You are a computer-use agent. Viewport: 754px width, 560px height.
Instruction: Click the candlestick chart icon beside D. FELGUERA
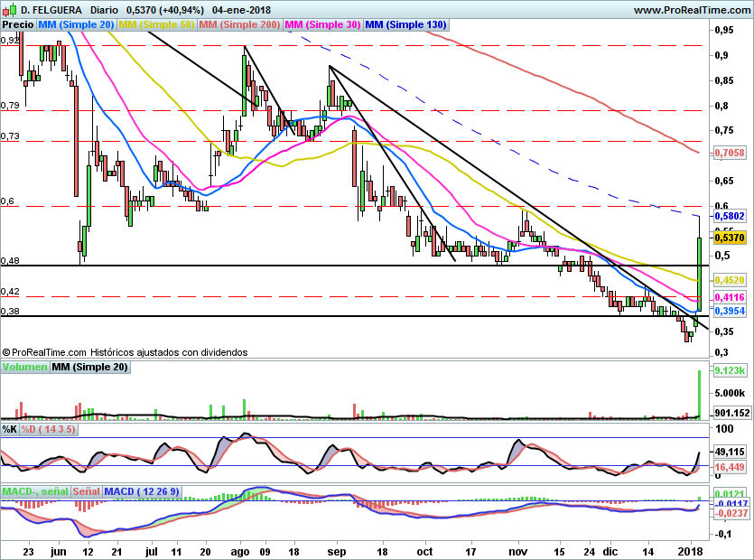pyautogui.click(x=9, y=9)
